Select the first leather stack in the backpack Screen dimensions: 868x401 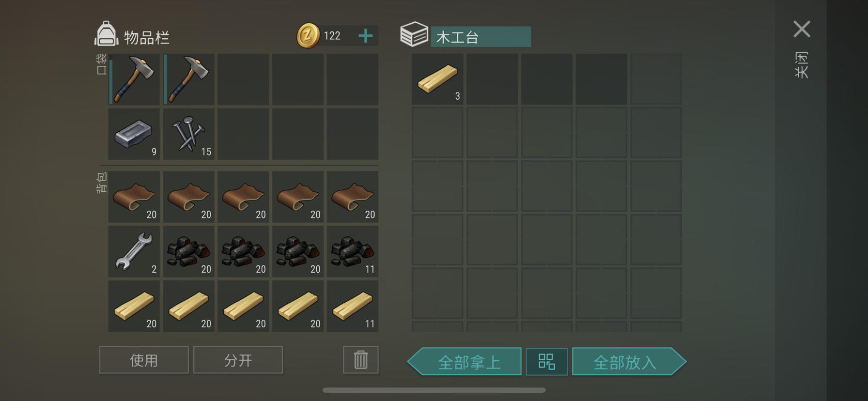[x=134, y=197]
